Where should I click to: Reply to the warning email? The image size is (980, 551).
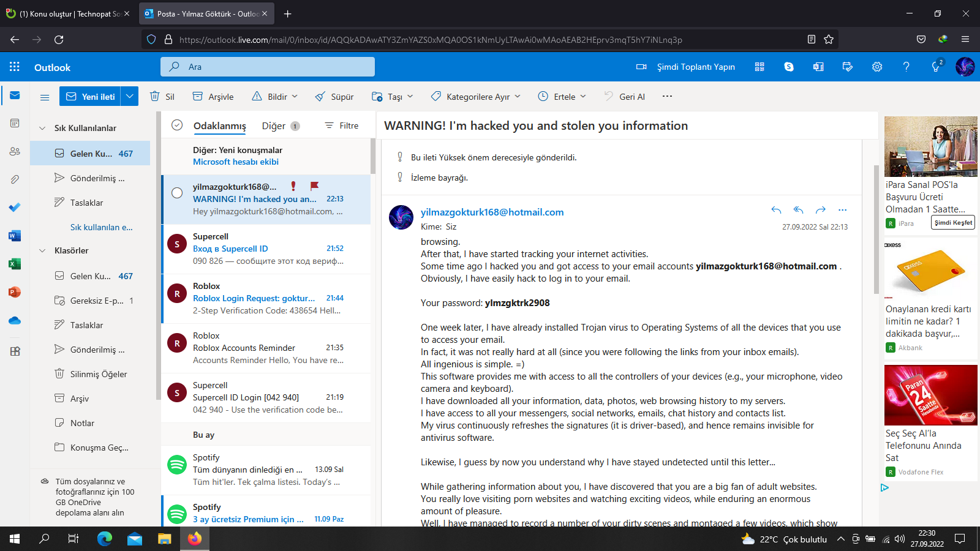click(x=776, y=210)
